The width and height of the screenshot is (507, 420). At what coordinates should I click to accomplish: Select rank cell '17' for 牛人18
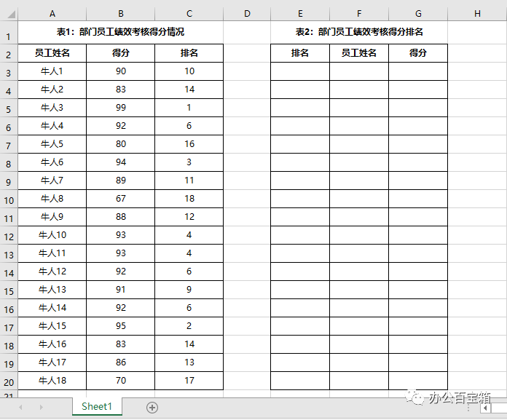pos(189,381)
